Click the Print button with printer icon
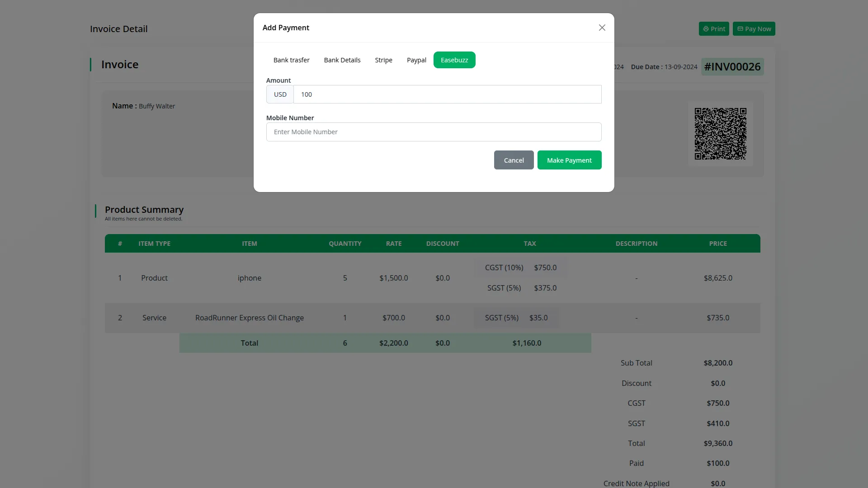The width and height of the screenshot is (868, 488). [713, 29]
